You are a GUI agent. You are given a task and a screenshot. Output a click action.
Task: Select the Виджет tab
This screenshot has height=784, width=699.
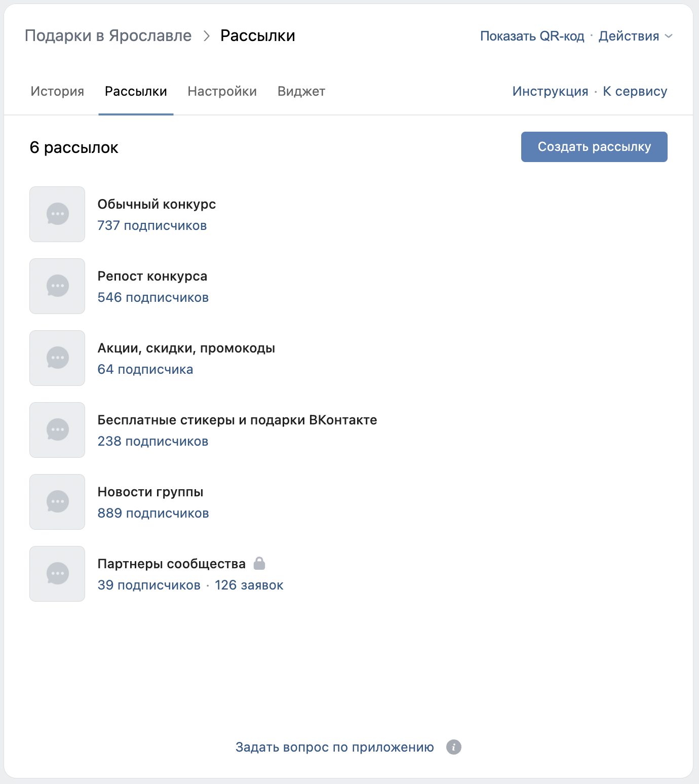(301, 91)
